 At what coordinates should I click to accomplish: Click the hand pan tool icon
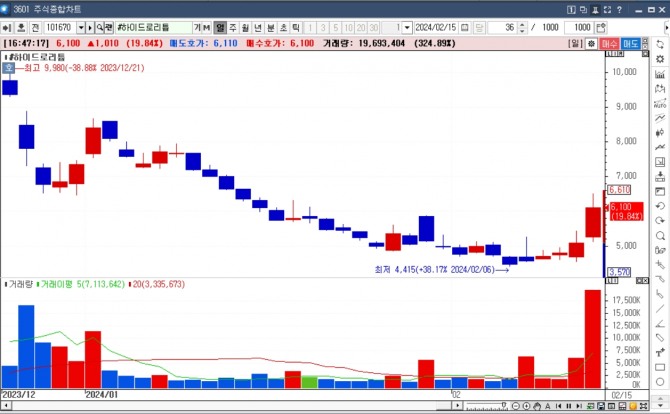pos(537,406)
